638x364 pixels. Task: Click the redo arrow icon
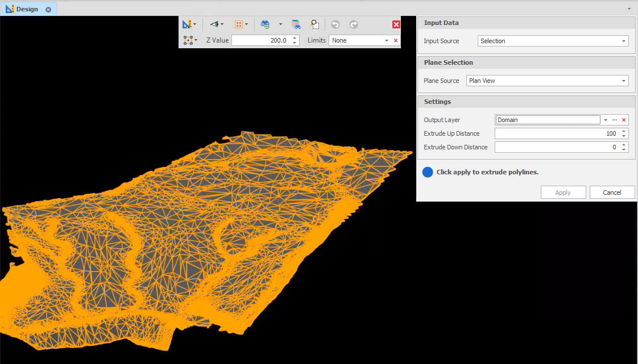pyautogui.click(x=353, y=24)
